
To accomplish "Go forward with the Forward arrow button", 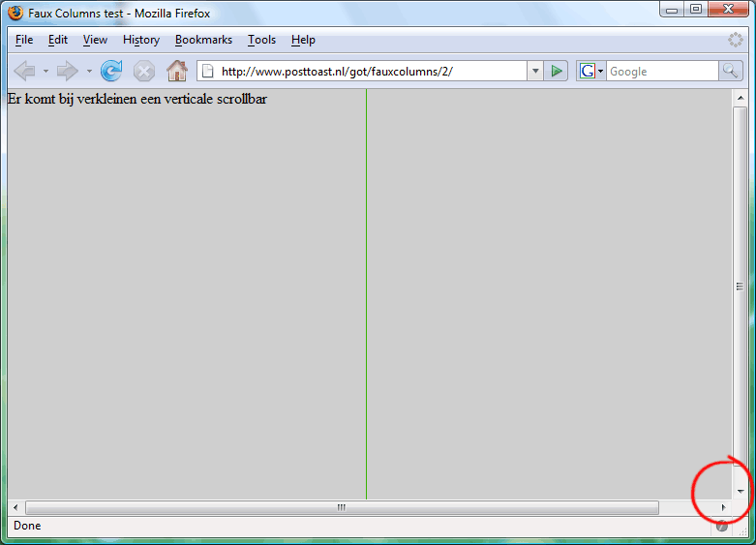I will pos(68,72).
